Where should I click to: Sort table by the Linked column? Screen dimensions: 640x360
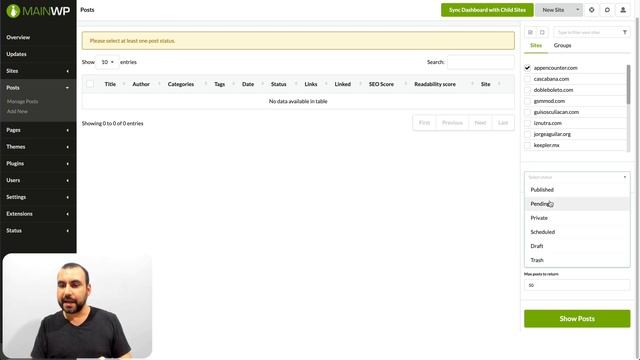coord(342,84)
